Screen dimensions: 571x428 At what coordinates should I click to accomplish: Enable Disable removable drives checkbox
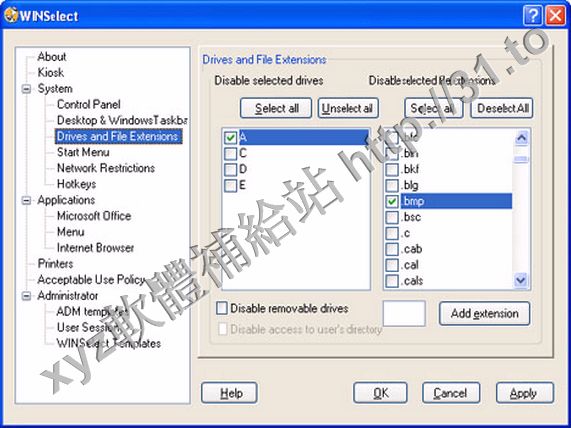[221, 308]
